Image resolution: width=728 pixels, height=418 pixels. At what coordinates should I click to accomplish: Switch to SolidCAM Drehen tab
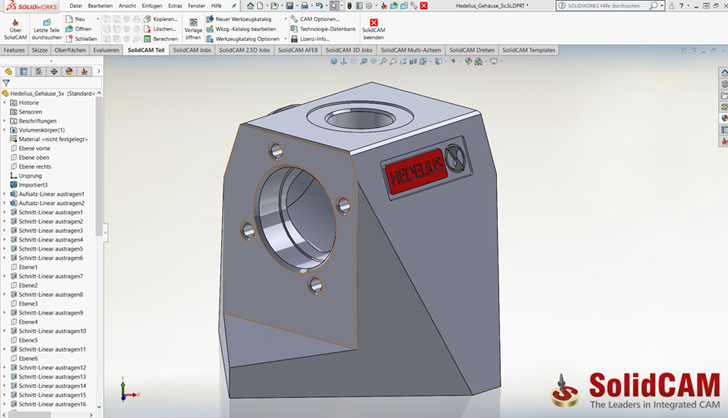472,50
